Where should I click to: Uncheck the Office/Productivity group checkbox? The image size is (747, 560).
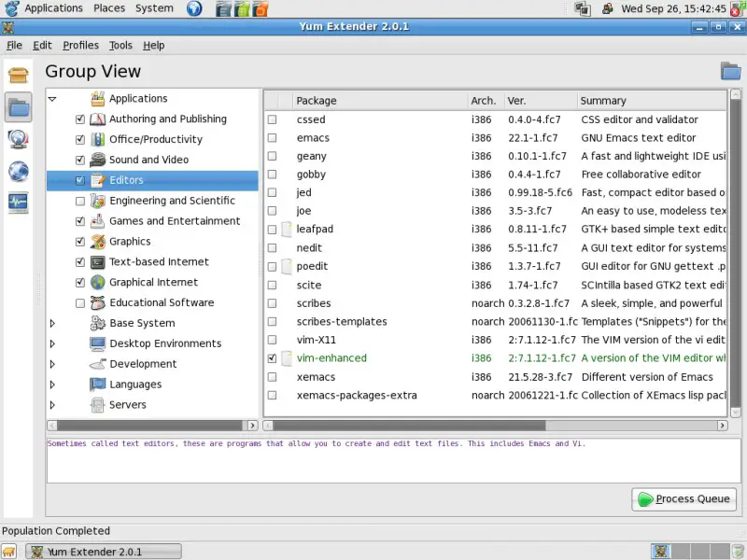(80, 139)
